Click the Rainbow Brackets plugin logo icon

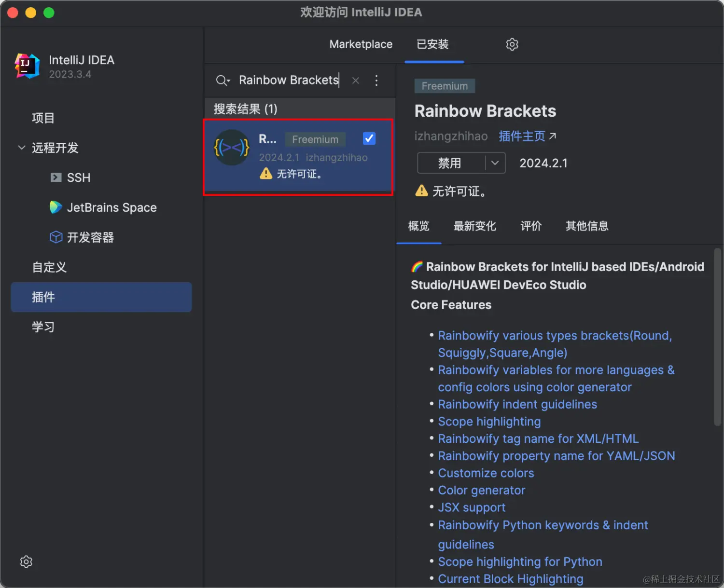click(232, 148)
